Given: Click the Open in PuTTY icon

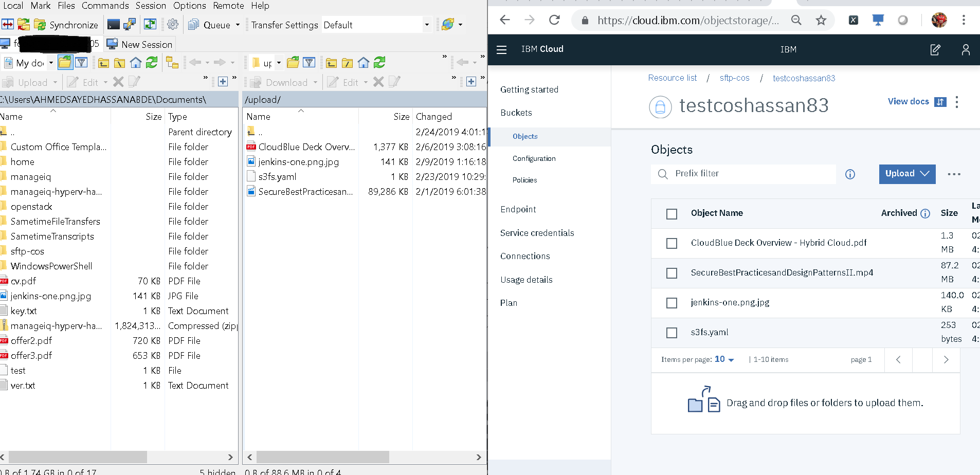Looking at the screenshot, I should (x=130, y=24).
